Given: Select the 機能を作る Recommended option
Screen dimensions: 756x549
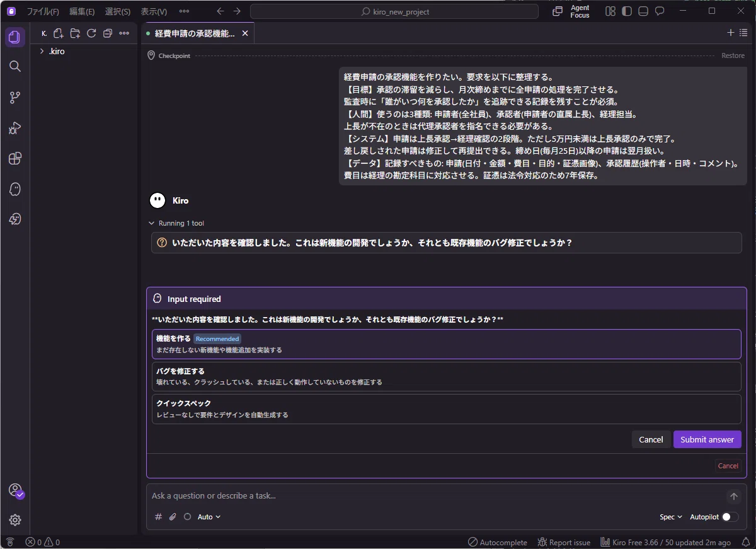Looking at the screenshot, I should point(446,344).
